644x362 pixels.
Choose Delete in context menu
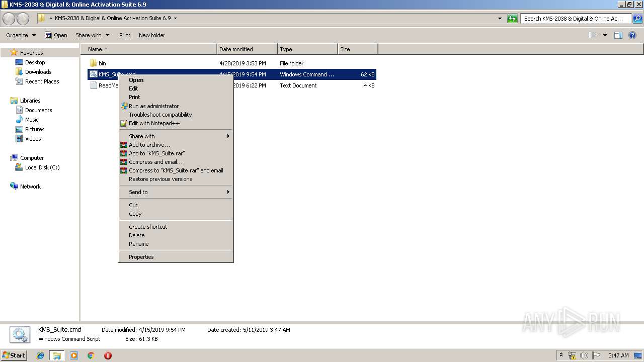176,235
